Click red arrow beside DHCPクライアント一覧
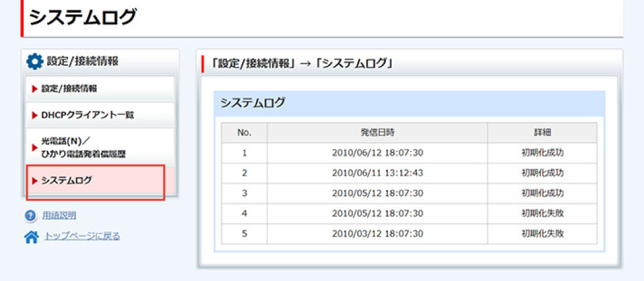This screenshot has width=644, height=281. point(35,115)
